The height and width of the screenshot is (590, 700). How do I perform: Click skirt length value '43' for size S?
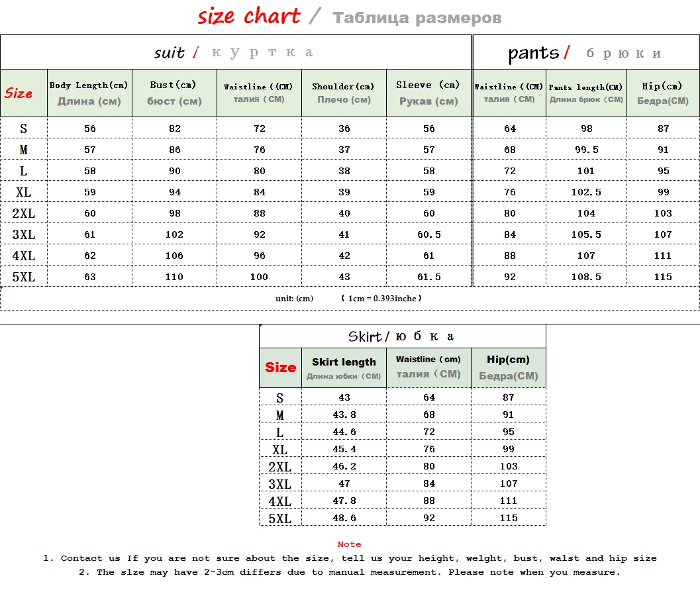pyautogui.click(x=344, y=397)
